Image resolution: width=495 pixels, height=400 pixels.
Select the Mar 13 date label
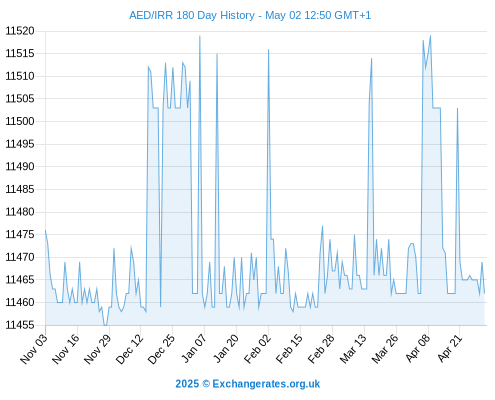353,348
